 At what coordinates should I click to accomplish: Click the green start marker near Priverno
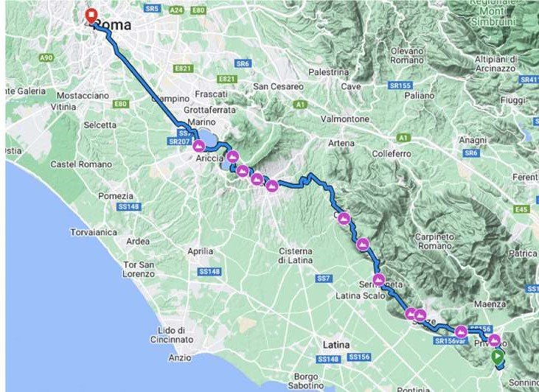click(498, 357)
